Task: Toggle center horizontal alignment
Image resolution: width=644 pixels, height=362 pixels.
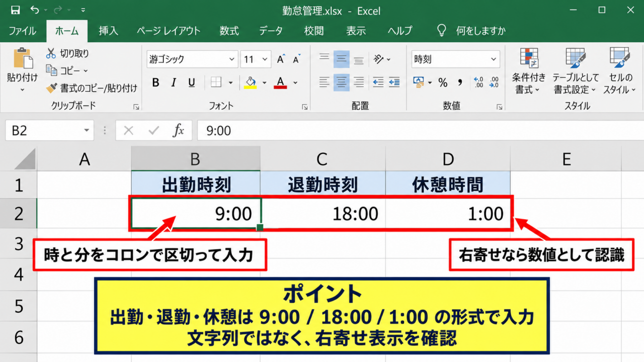Action: [342, 82]
